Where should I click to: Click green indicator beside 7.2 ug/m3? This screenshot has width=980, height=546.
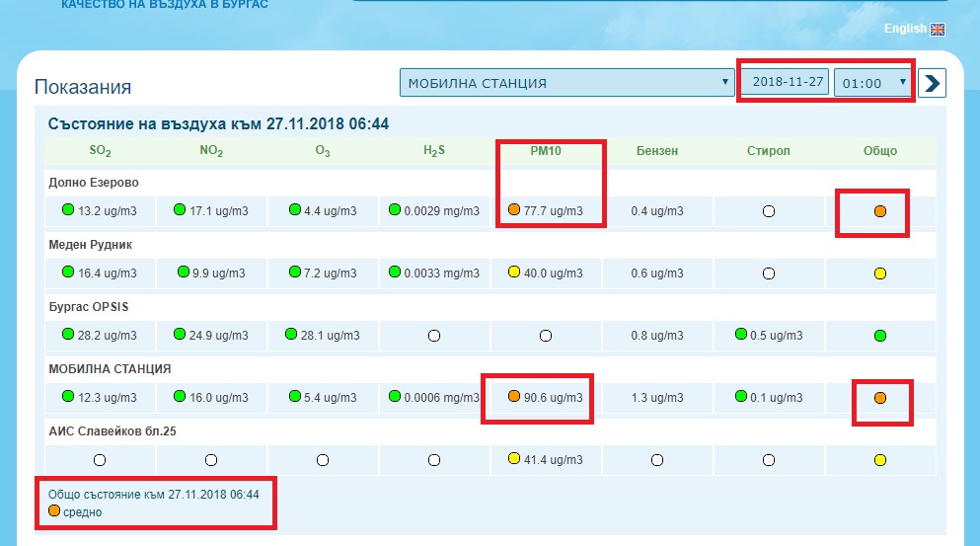point(295,272)
